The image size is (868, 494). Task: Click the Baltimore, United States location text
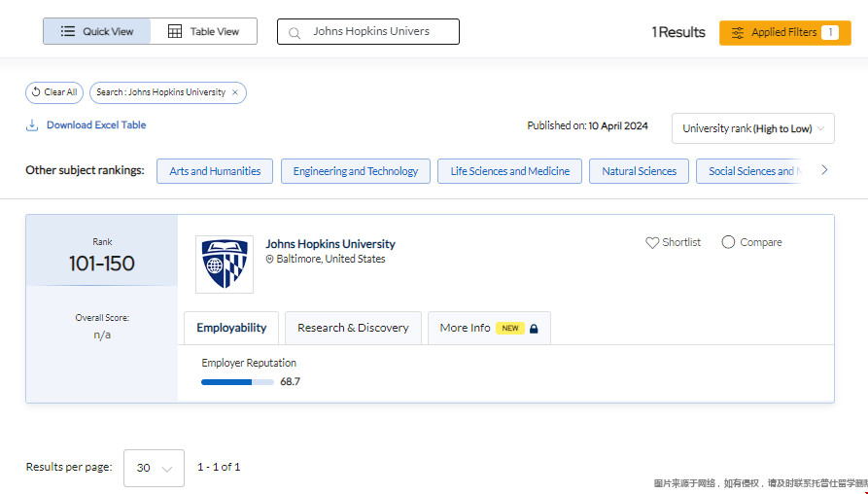point(330,259)
